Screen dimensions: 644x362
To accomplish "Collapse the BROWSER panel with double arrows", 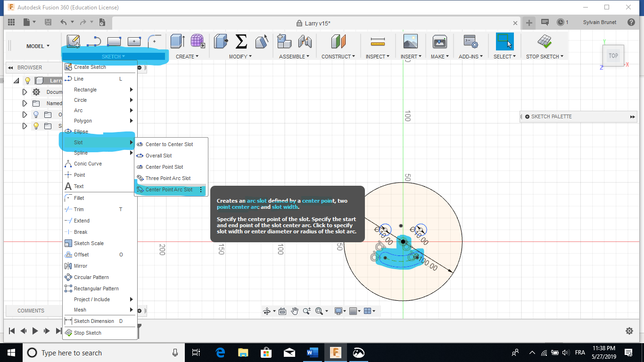I will click(x=10, y=67).
